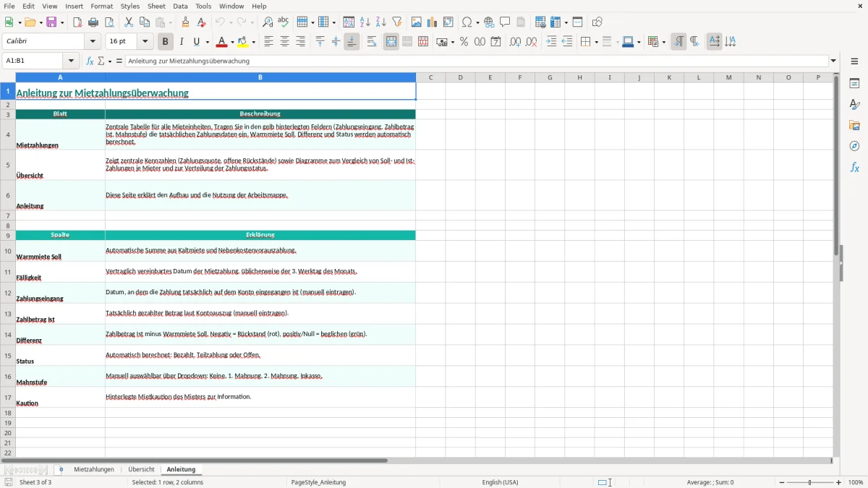Click the Define Print Area icon
The height and width of the screenshot is (488, 868).
click(540, 22)
